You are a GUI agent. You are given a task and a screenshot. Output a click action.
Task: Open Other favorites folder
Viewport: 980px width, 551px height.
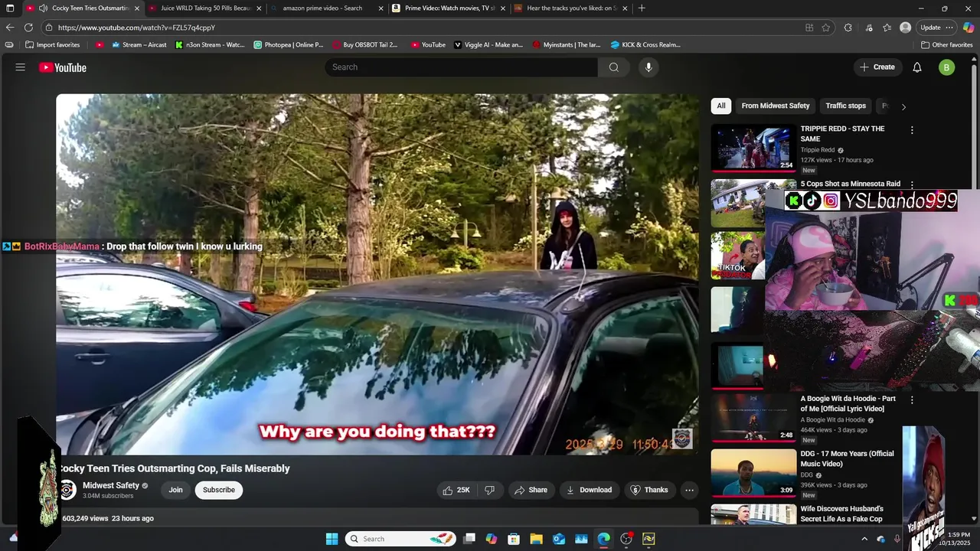(946, 45)
